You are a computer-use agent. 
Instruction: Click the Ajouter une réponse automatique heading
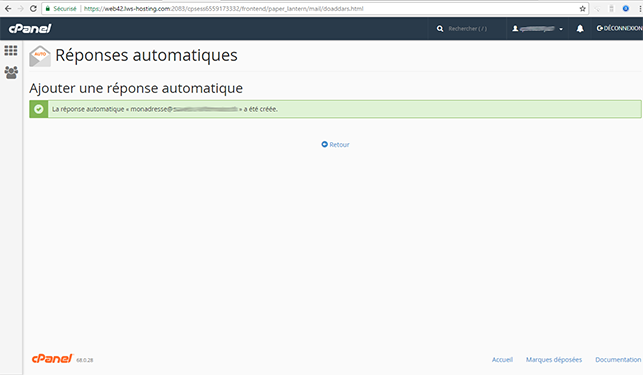pos(136,88)
